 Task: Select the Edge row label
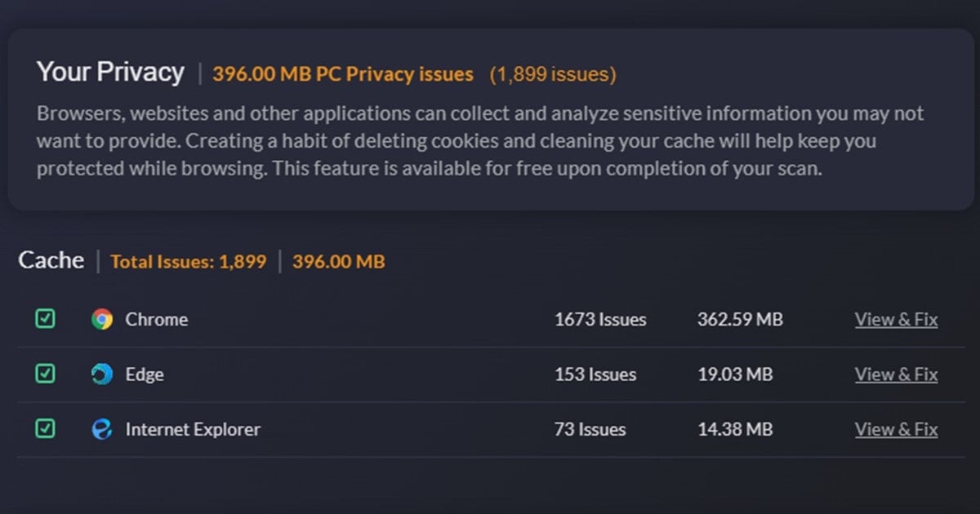145,374
